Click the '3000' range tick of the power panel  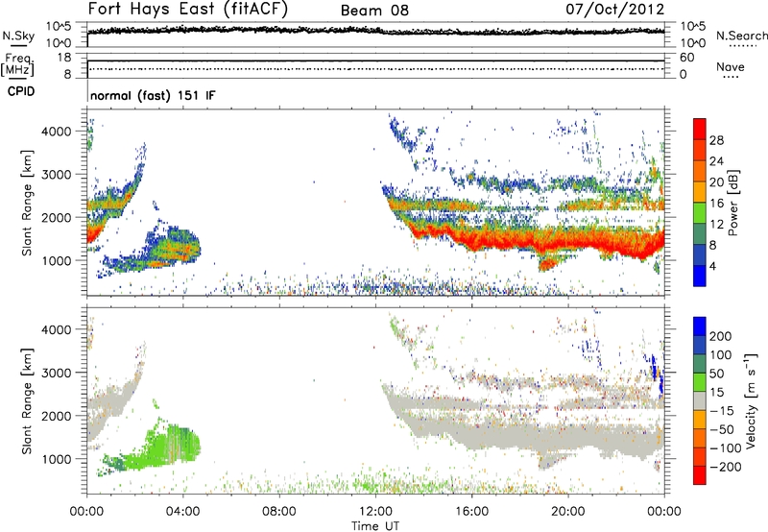(x=57, y=175)
